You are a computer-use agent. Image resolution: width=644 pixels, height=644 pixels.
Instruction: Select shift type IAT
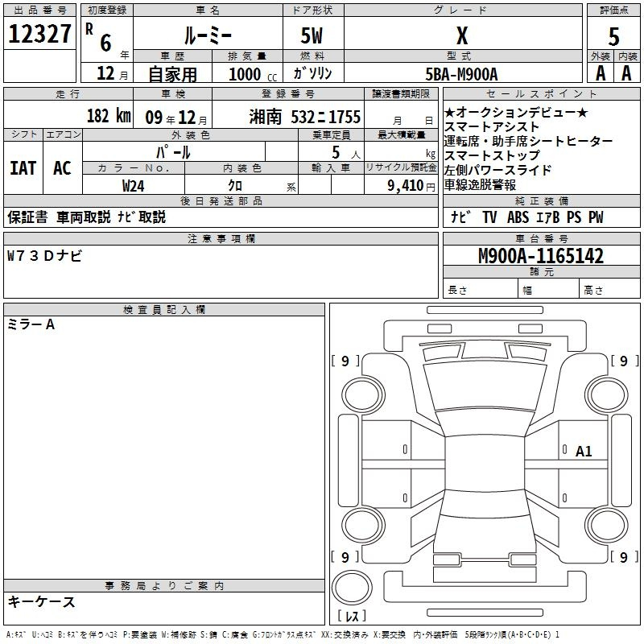click(x=23, y=168)
